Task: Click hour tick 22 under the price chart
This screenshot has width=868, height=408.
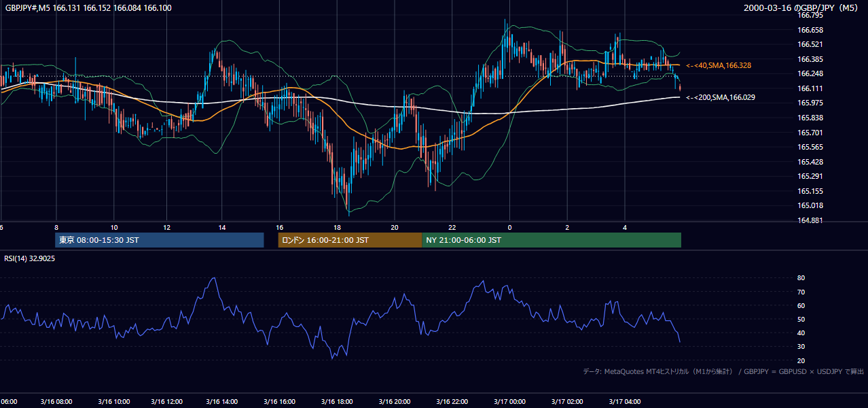Action: coord(452,227)
